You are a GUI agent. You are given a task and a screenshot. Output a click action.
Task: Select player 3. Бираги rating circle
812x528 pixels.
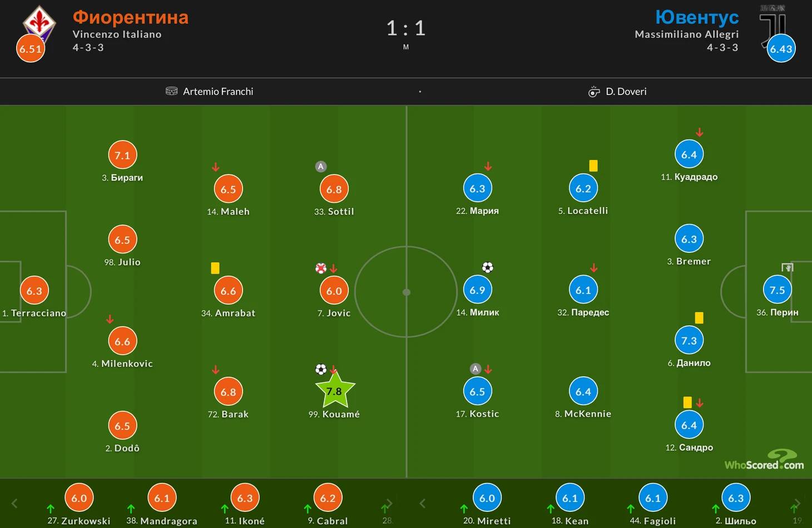[x=122, y=155]
